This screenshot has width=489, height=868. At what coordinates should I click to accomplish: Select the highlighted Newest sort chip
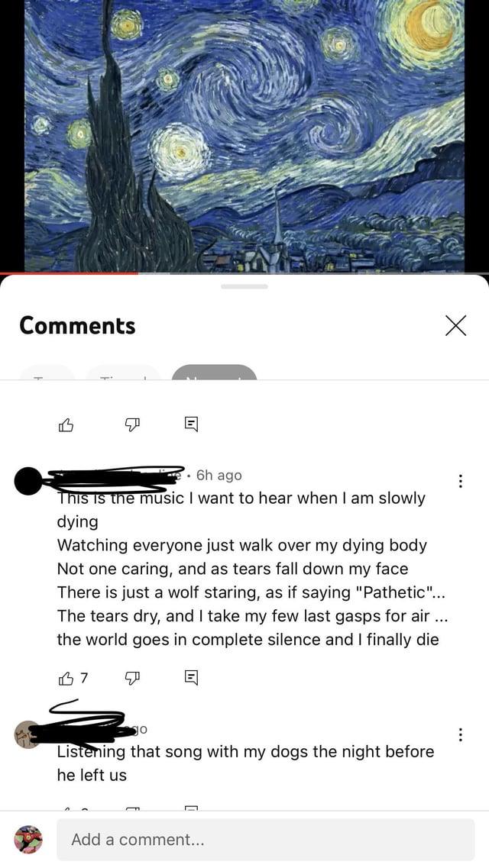pos(214,372)
